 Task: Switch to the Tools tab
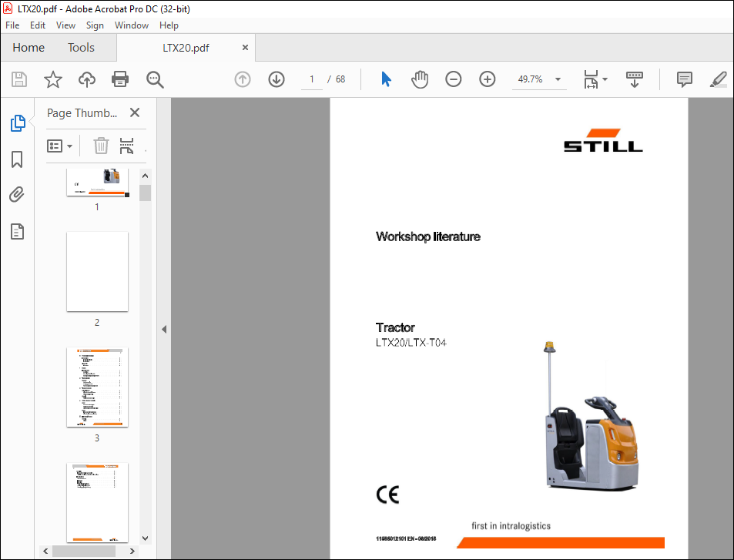point(81,47)
